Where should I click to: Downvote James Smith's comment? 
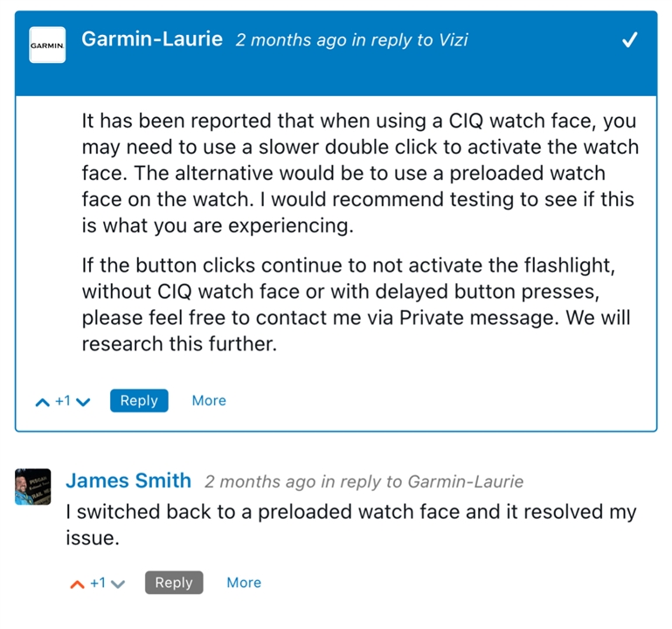point(117,584)
